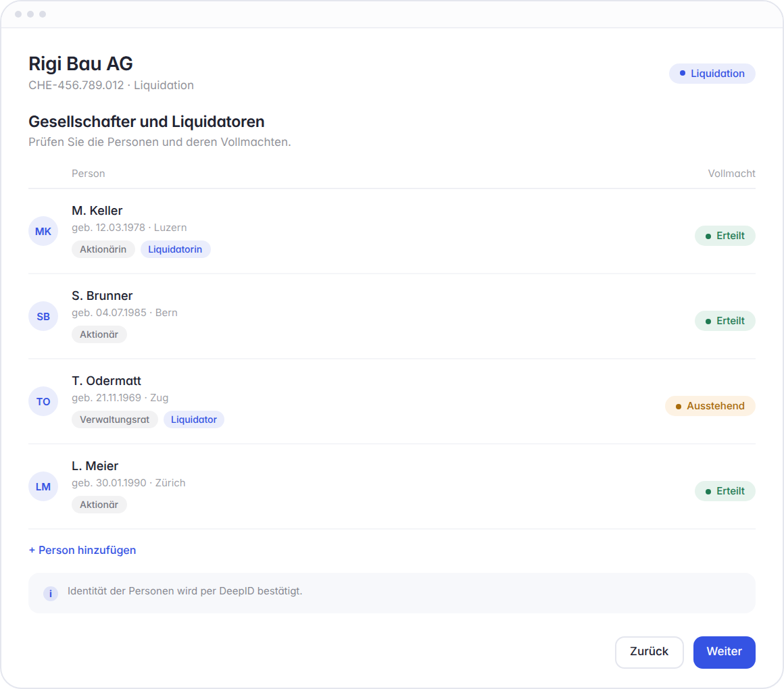Screen dimensions: 784x689
Task: Click the text 'Identität der Personen wird per DeepID bestätigt.'
Action: click(185, 591)
